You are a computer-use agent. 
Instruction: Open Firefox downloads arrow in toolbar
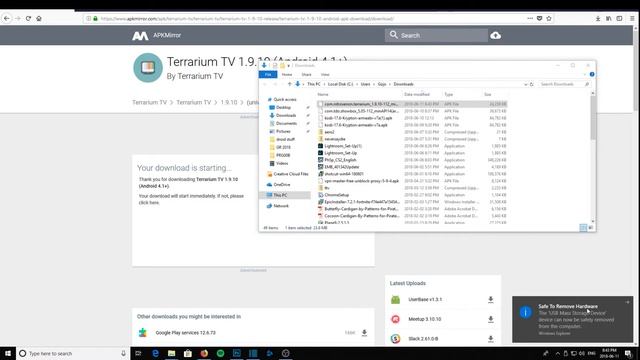[x=598, y=18]
